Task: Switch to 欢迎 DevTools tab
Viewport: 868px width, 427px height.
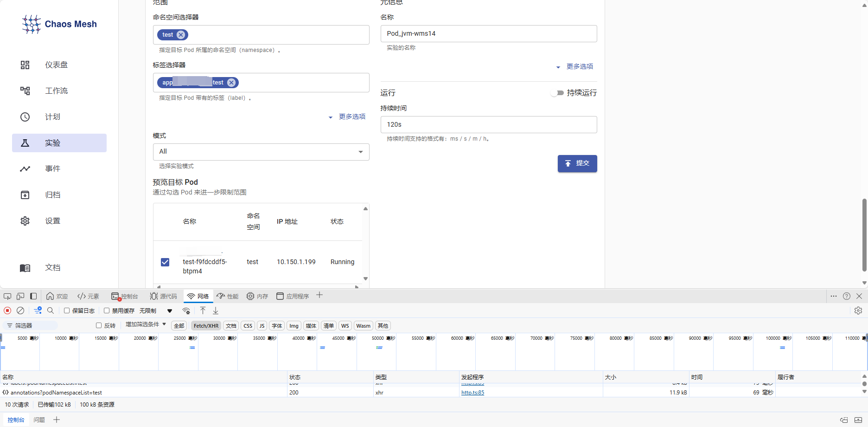Action: pyautogui.click(x=57, y=296)
